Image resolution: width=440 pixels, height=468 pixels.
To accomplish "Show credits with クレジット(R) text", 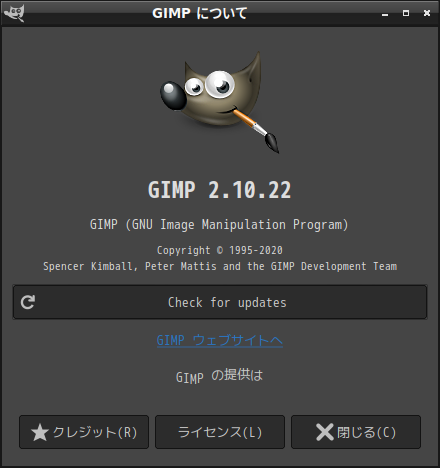I will coord(95,432).
